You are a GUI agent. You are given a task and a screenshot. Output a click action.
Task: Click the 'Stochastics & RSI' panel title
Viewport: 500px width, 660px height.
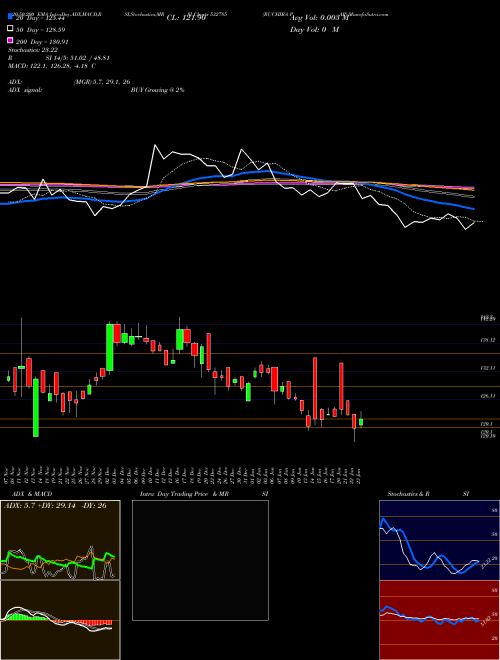click(x=428, y=494)
